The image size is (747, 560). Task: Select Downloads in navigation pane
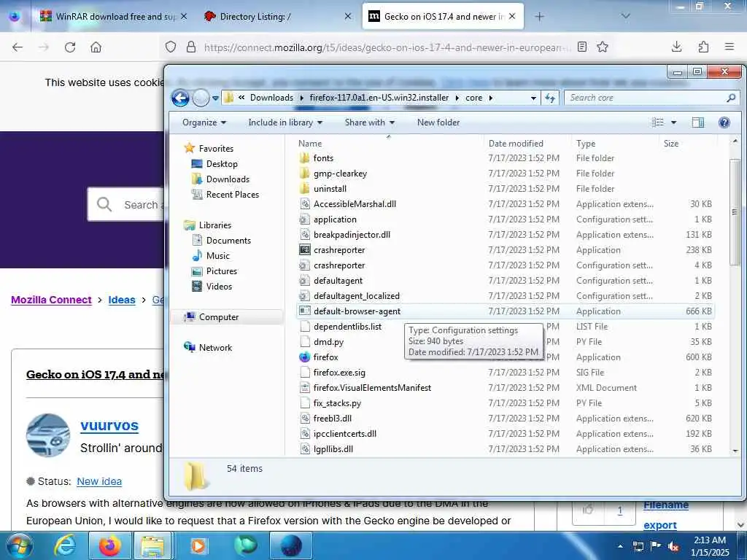tap(228, 179)
